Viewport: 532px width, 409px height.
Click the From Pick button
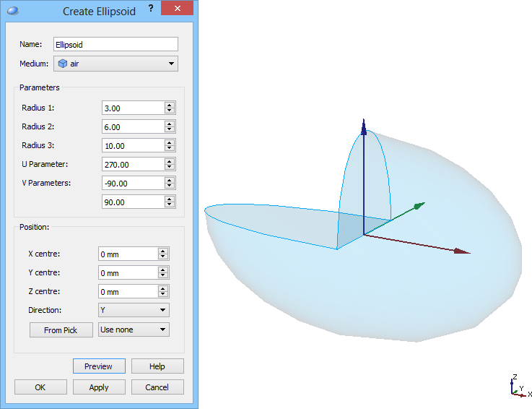coord(61,330)
